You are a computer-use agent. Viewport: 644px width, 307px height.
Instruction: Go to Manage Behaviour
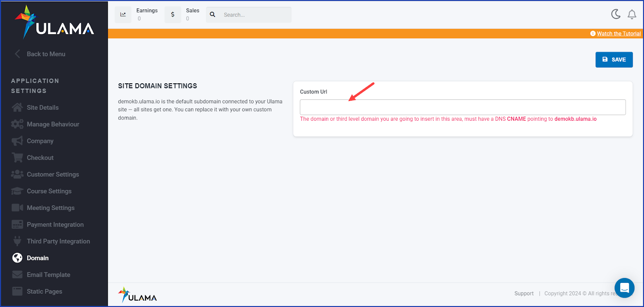[53, 124]
